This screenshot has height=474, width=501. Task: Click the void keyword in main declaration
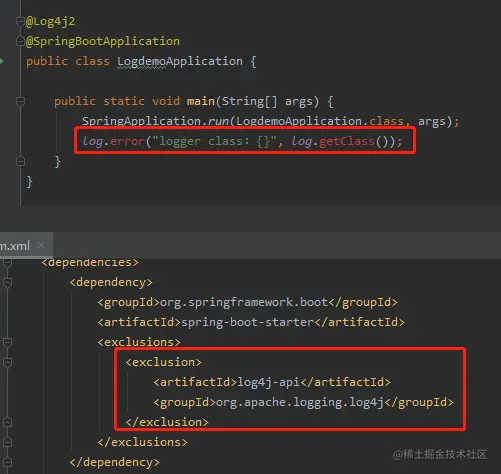tap(166, 101)
